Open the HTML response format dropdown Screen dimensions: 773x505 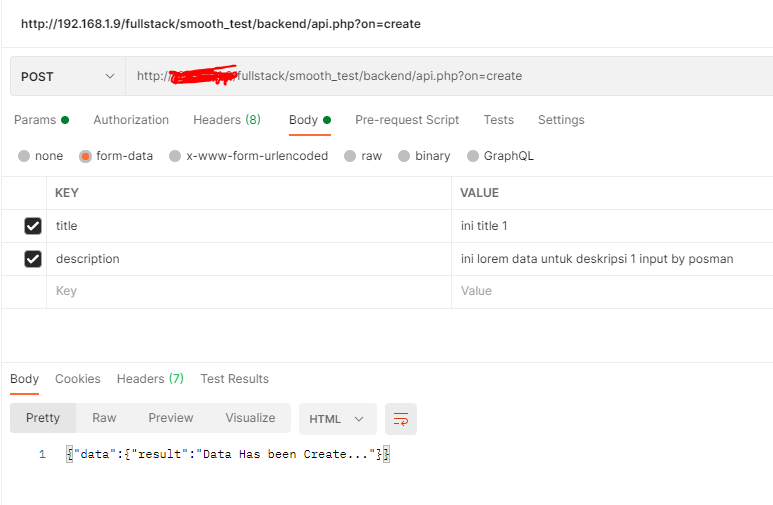point(338,419)
